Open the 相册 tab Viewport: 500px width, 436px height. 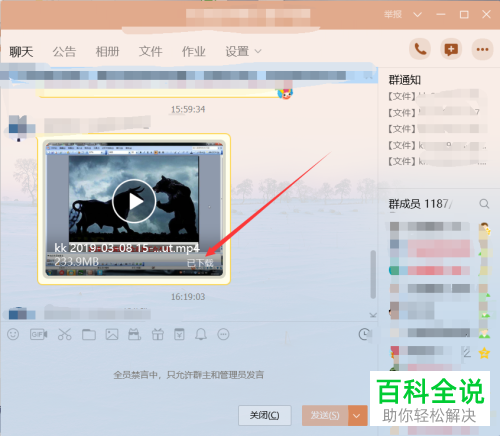tap(107, 52)
